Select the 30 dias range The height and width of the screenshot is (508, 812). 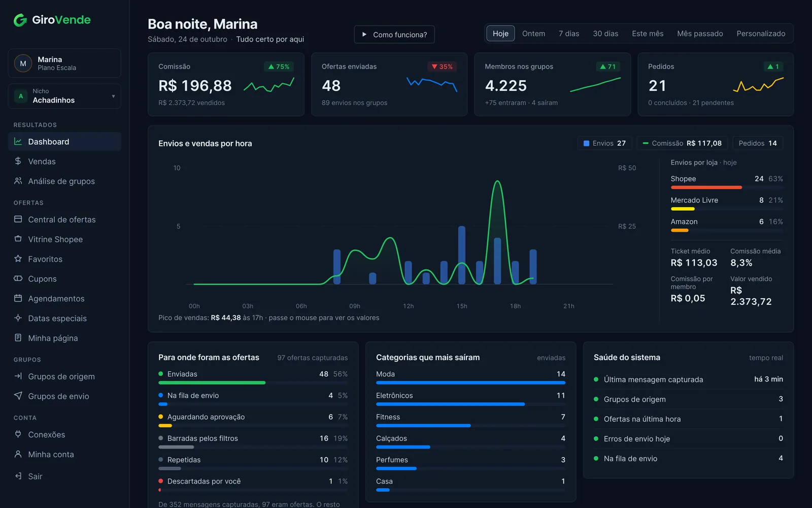[x=605, y=34]
